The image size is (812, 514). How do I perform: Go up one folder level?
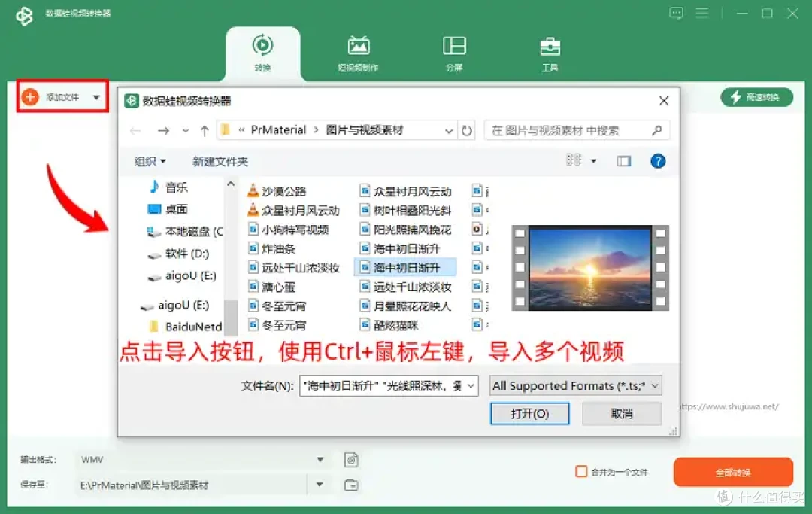pyautogui.click(x=205, y=131)
